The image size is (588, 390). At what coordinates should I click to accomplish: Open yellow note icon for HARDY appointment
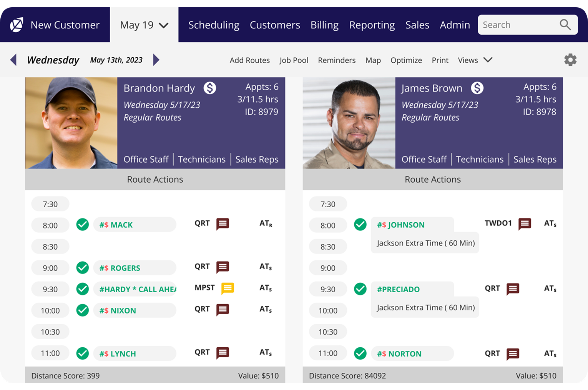(x=228, y=288)
